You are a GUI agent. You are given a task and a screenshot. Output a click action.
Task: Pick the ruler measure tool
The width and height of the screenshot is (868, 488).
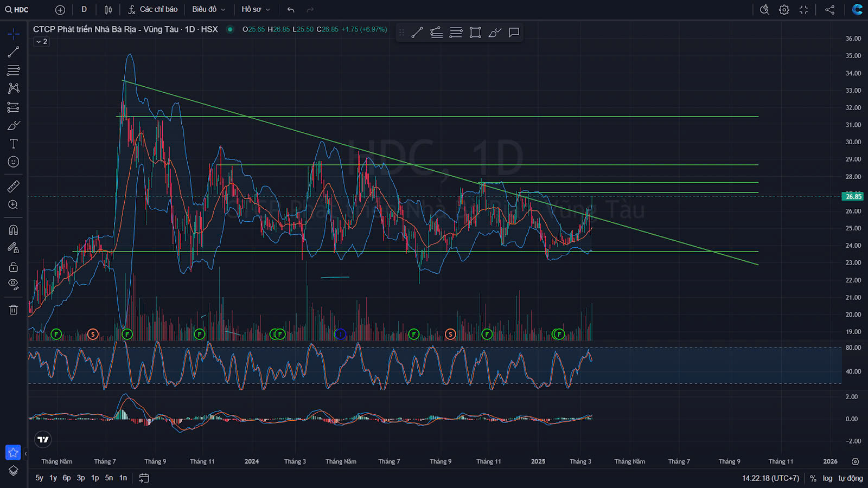tap(14, 187)
